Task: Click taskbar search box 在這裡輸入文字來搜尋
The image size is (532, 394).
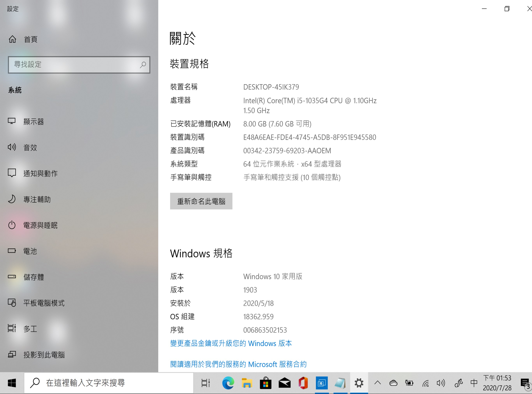Action: click(x=109, y=383)
